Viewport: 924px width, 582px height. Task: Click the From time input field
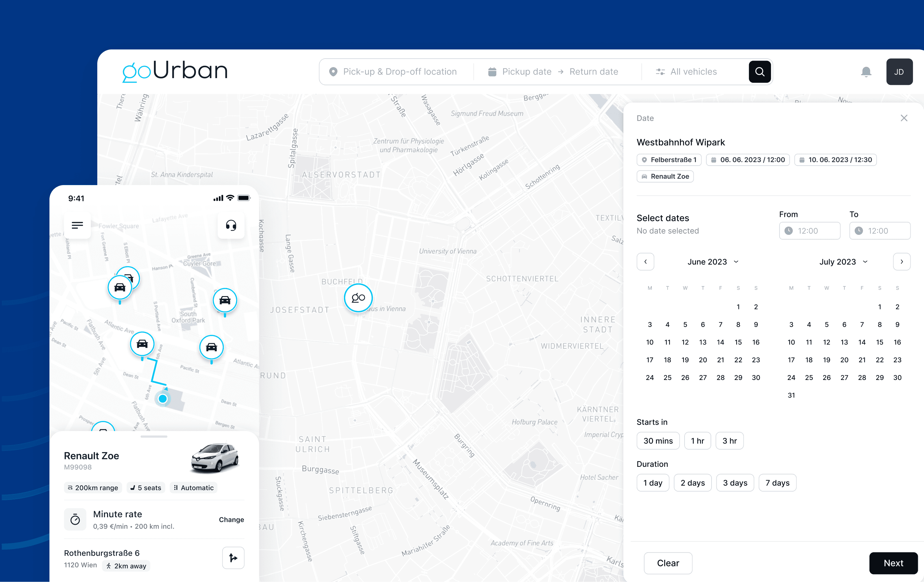810,231
